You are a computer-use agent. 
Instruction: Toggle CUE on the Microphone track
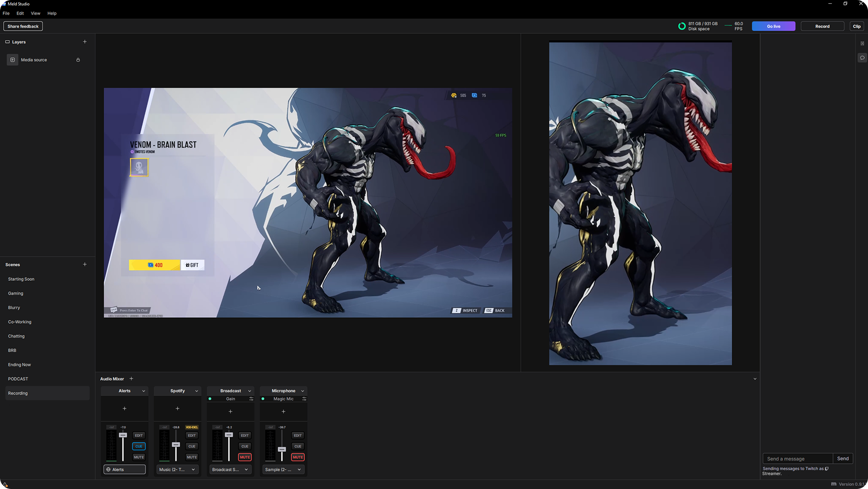coord(298,447)
